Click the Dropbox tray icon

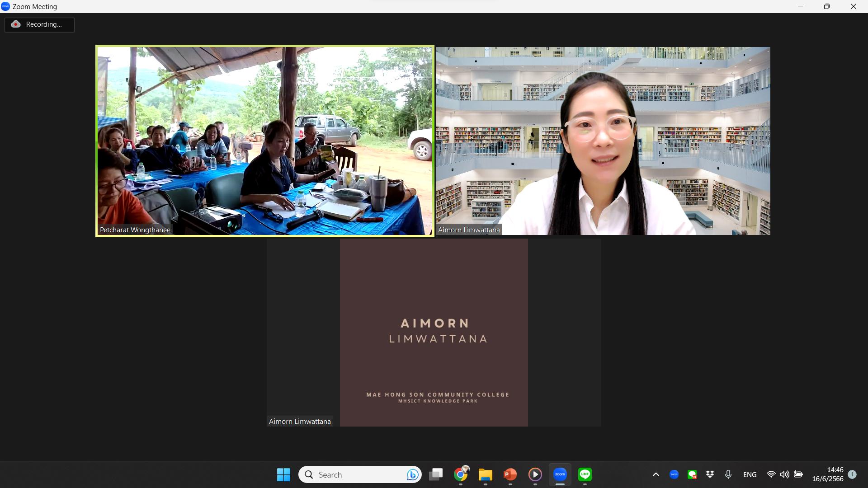[x=710, y=474]
